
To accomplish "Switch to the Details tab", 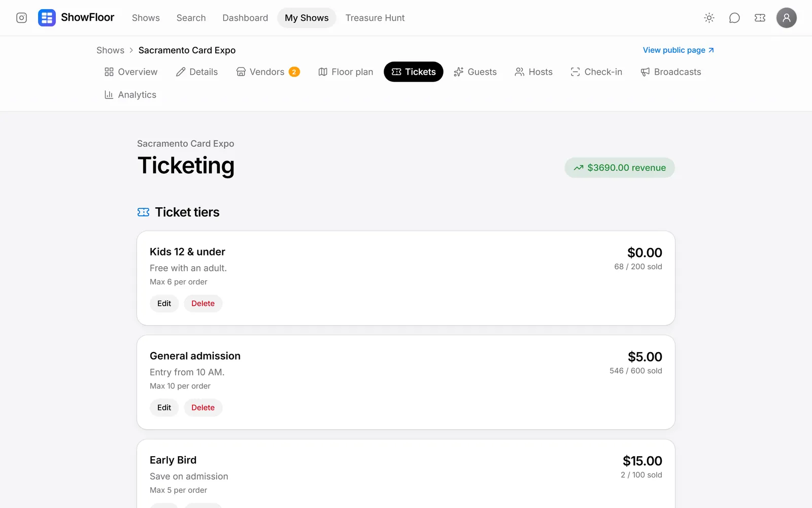I will pyautogui.click(x=197, y=72).
